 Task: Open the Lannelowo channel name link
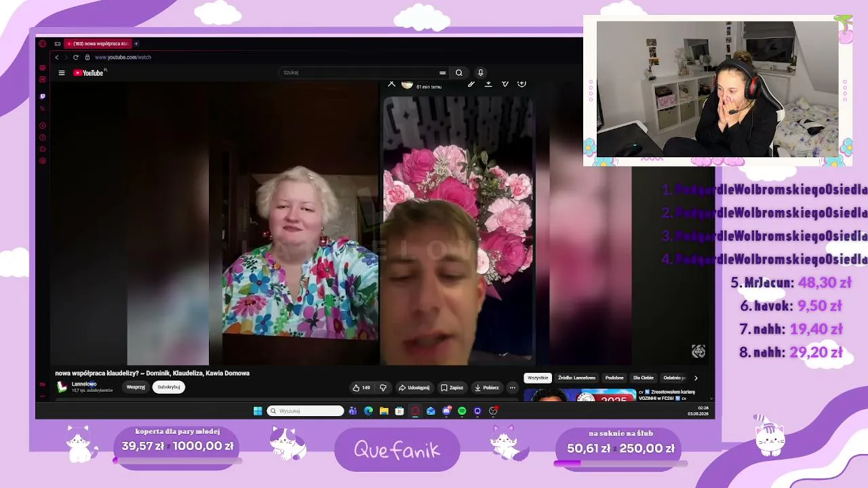84,384
